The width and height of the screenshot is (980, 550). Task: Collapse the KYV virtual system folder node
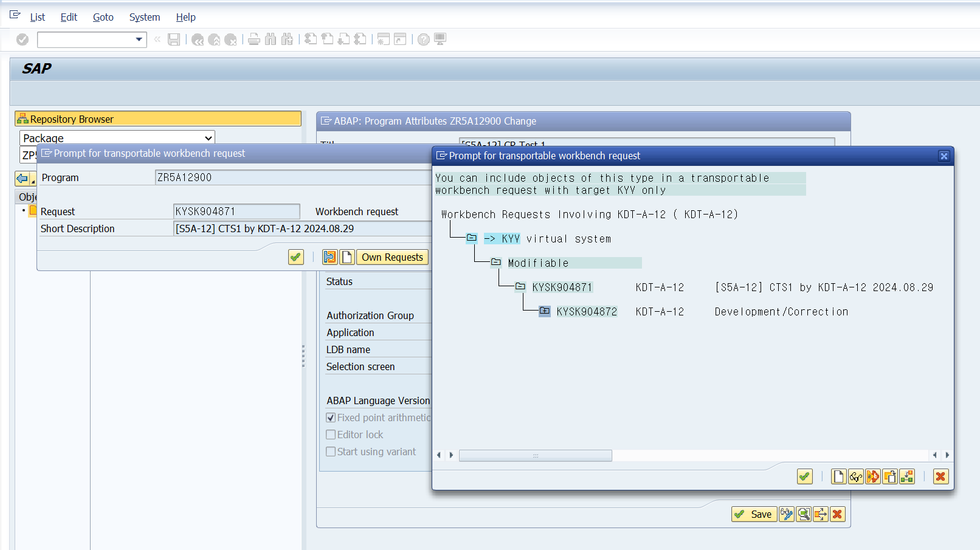(x=472, y=238)
